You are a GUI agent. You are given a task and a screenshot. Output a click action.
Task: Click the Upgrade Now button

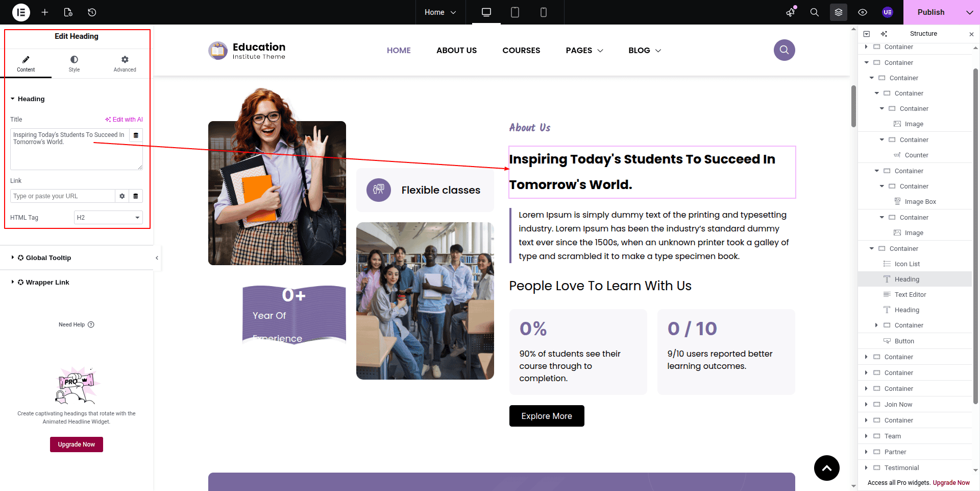click(x=77, y=445)
